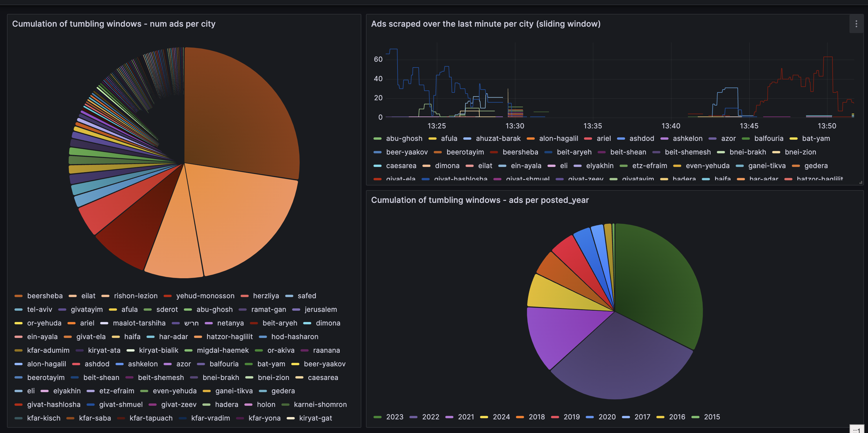Toggle herzliya legend entry
The height and width of the screenshot is (433, 868).
(x=266, y=296)
